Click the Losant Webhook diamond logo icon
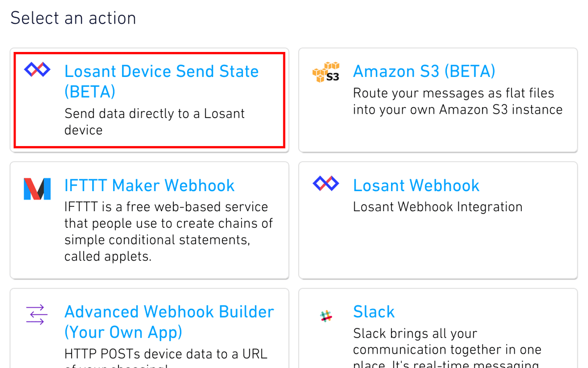The height and width of the screenshot is (368, 588). [326, 184]
